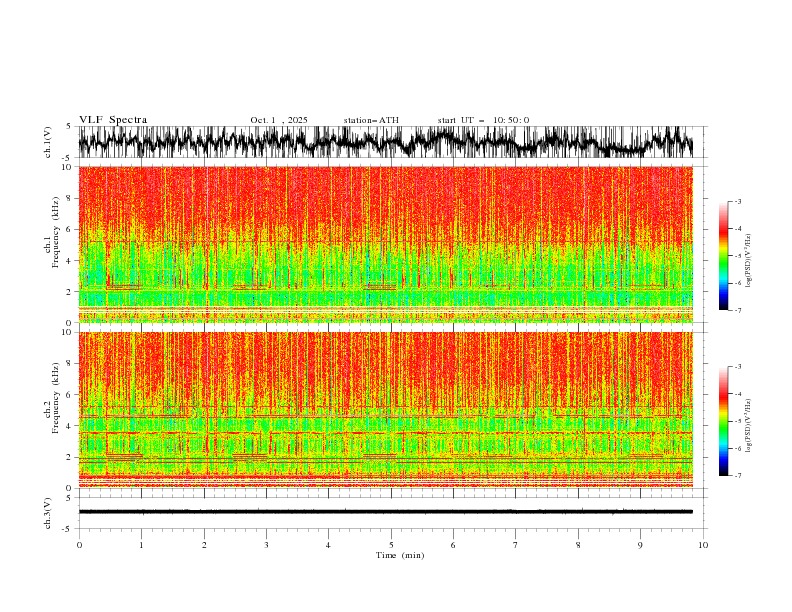Click the '-3' value on ch.1 color bar
The image size is (792, 612).
click(737, 201)
